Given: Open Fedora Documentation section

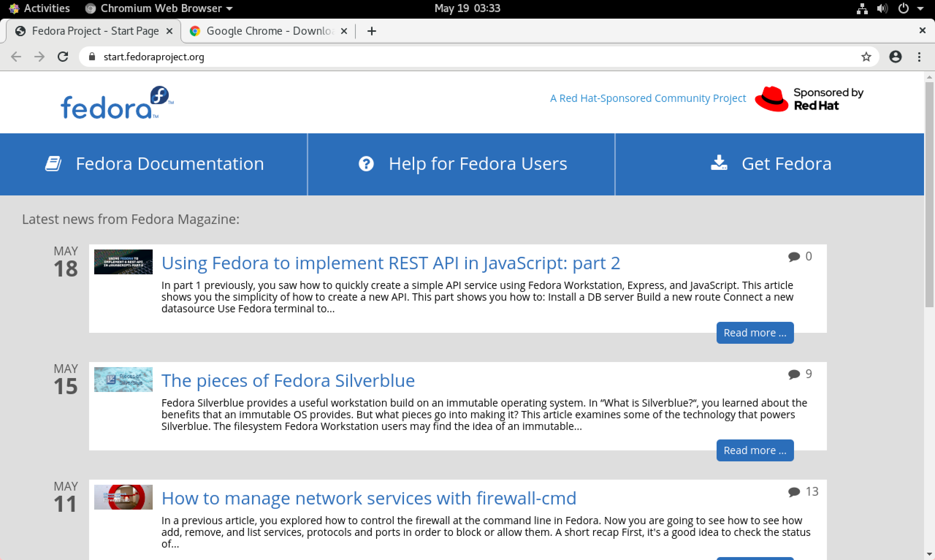Looking at the screenshot, I should point(153,164).
